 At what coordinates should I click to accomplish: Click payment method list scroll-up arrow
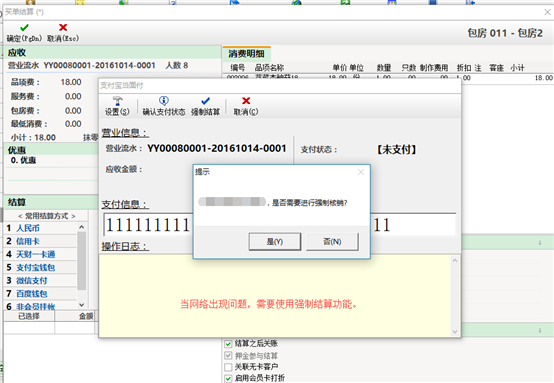coord(82,227)
